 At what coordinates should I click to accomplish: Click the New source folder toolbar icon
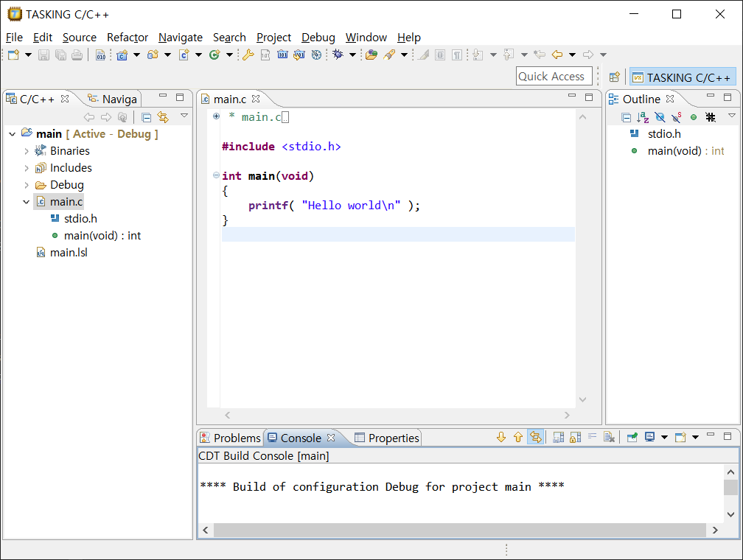click(x=153, y=55)
